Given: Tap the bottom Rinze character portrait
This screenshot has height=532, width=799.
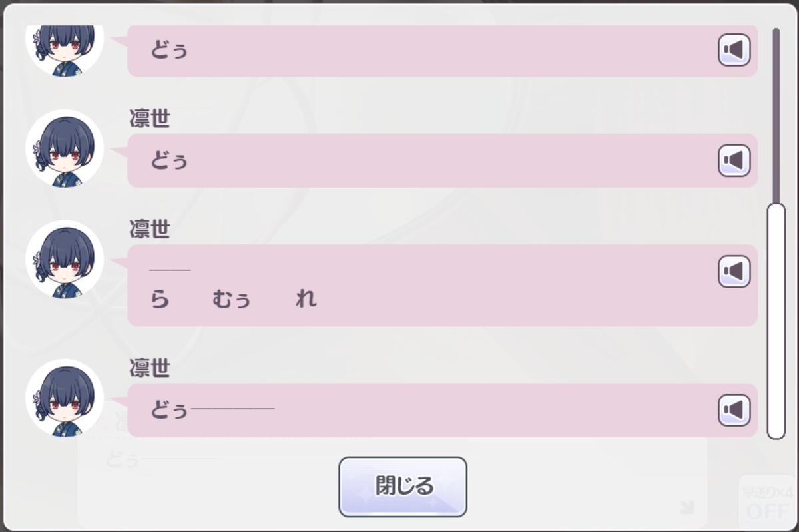Looking at the screenshot, I should click(x=65, y=399).
